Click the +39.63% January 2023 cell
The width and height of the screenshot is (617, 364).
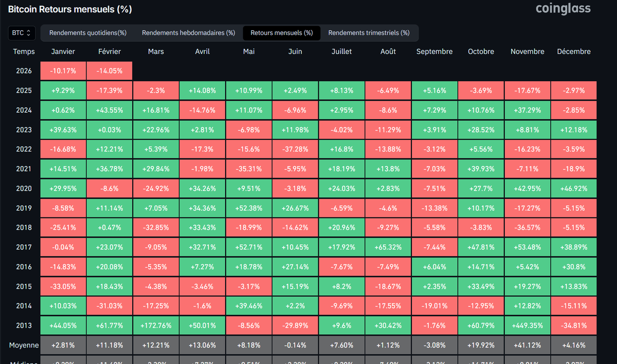pos(63,130)
